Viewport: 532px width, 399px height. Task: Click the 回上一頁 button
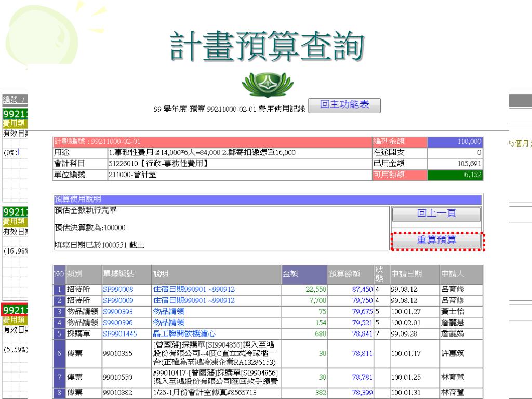428,215
